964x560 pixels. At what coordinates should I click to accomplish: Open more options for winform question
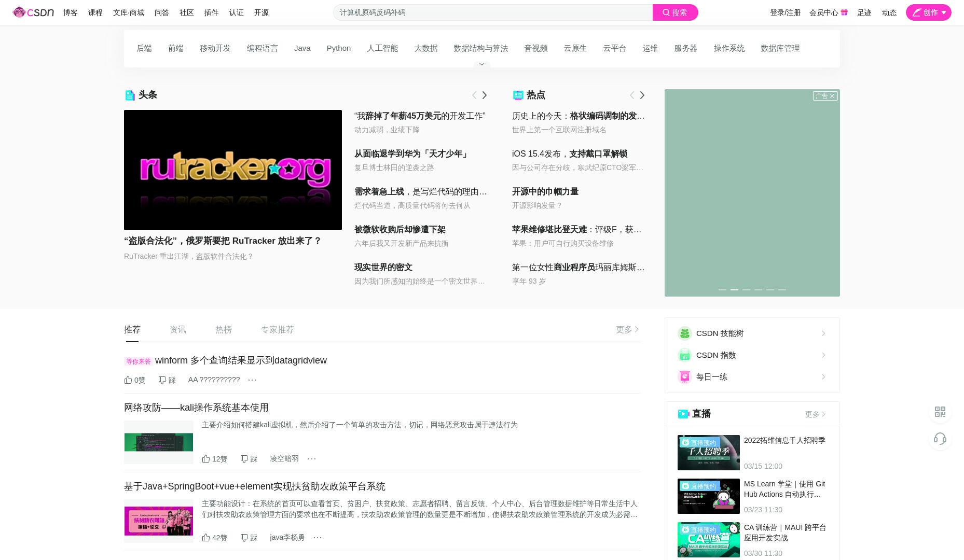pyautogui.click(x=252, y=380)
